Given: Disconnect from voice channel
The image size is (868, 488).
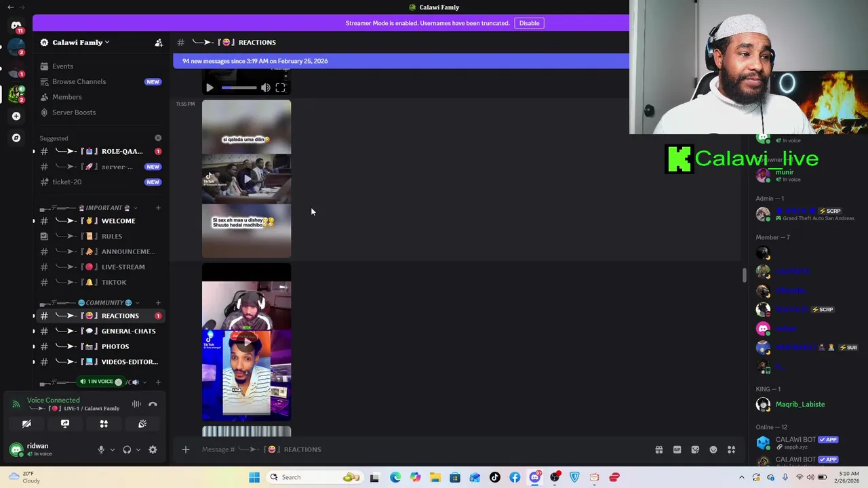Looking at the screenshot, I should 153,404.
